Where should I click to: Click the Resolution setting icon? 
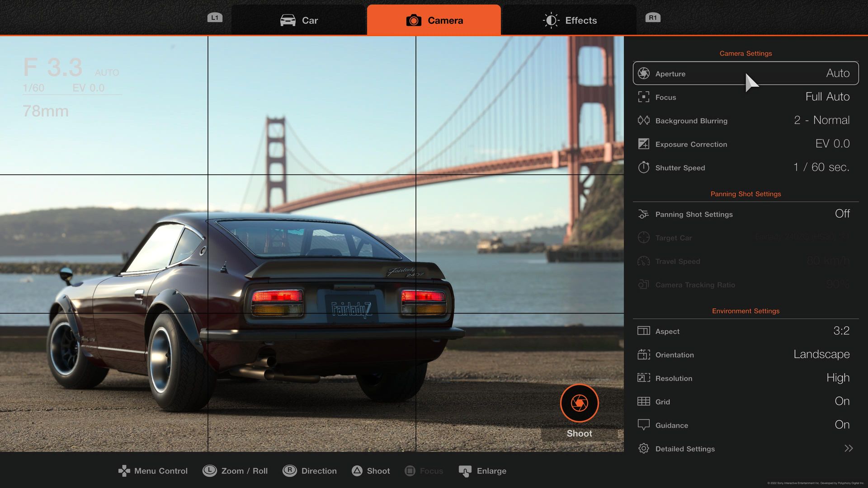click(x=644, y=378)
